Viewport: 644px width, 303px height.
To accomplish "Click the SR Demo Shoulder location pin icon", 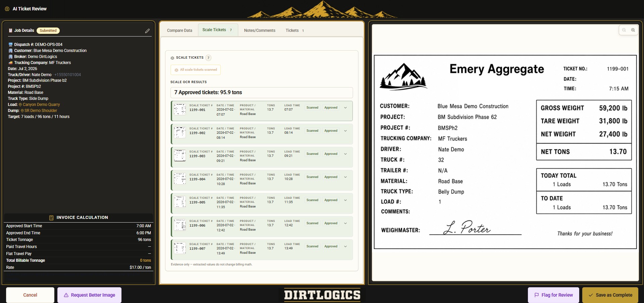I will click(x=22, y=111).
